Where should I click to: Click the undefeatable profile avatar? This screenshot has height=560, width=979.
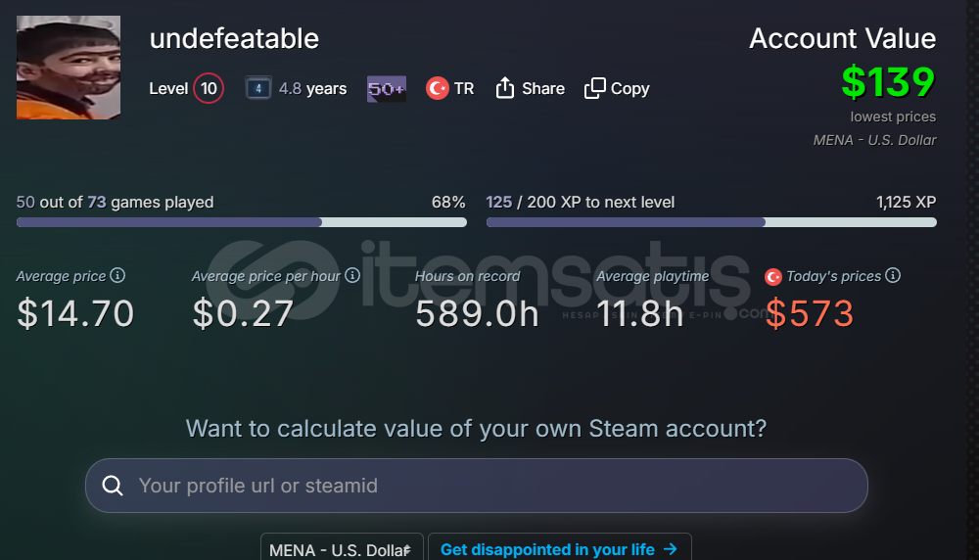69,67
